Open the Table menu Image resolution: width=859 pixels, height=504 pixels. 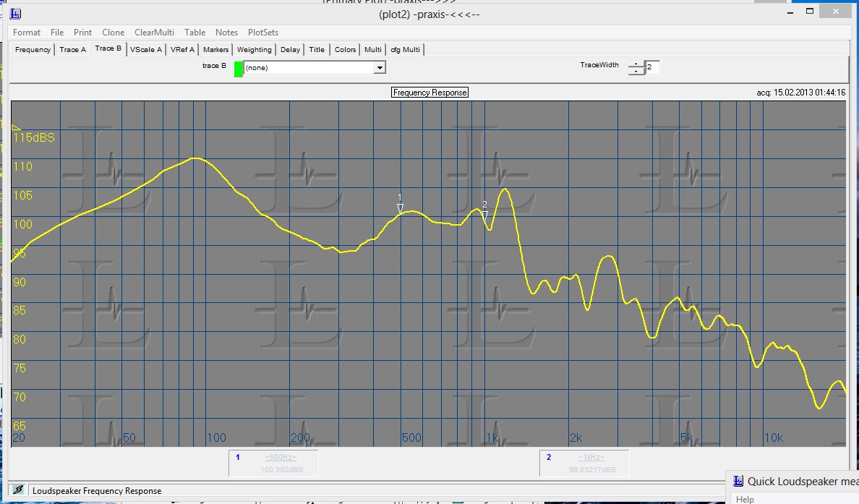[195, 33]
